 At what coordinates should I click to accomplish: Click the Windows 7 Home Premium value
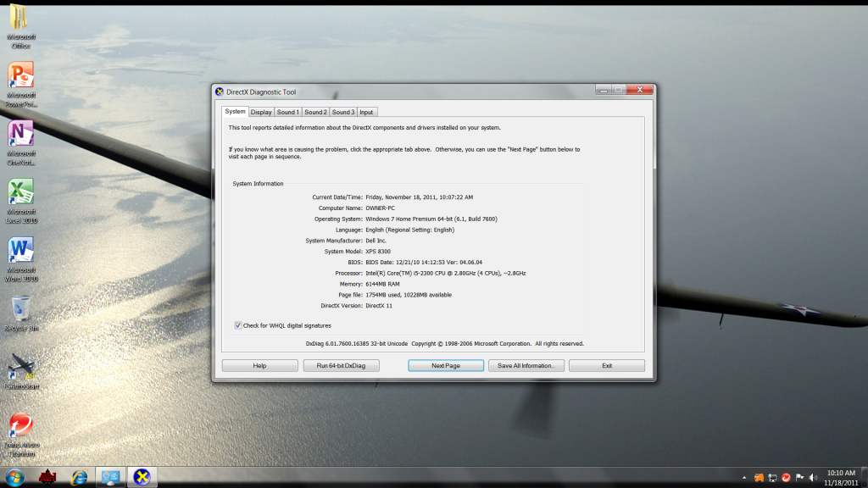tap(431, 219)
